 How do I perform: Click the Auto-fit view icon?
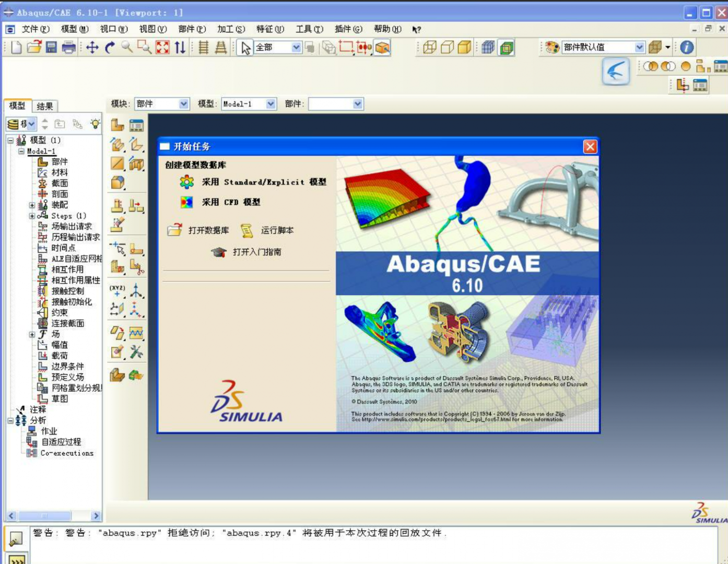[x=162, y=48]
